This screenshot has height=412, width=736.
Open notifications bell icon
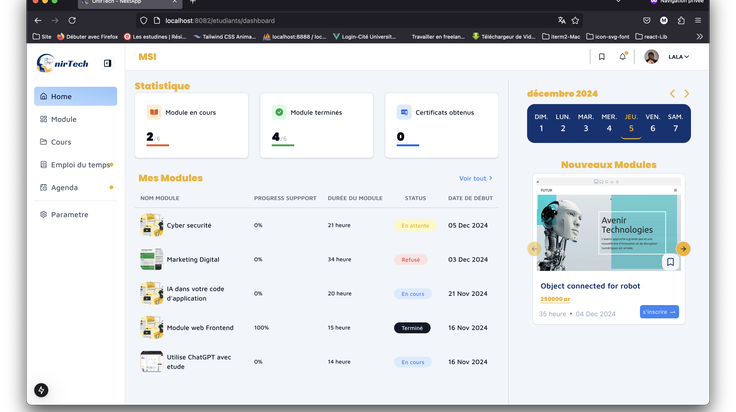[x=623, y=56]
